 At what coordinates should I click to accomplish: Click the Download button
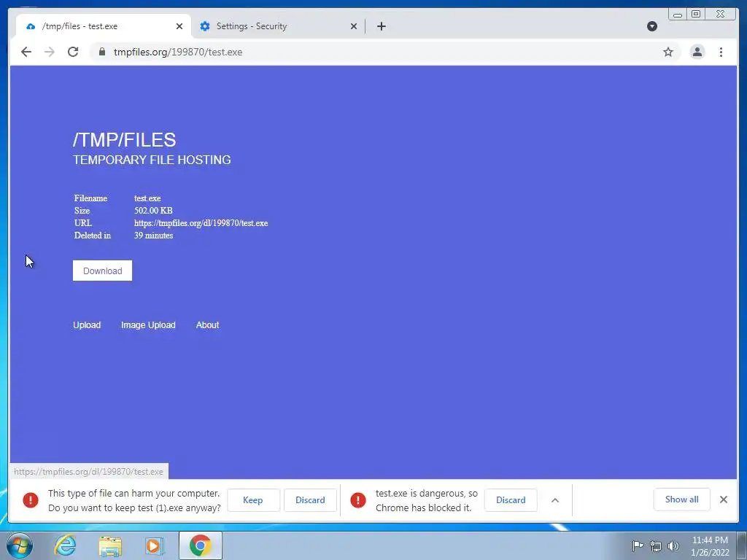(x=102, y=271)
